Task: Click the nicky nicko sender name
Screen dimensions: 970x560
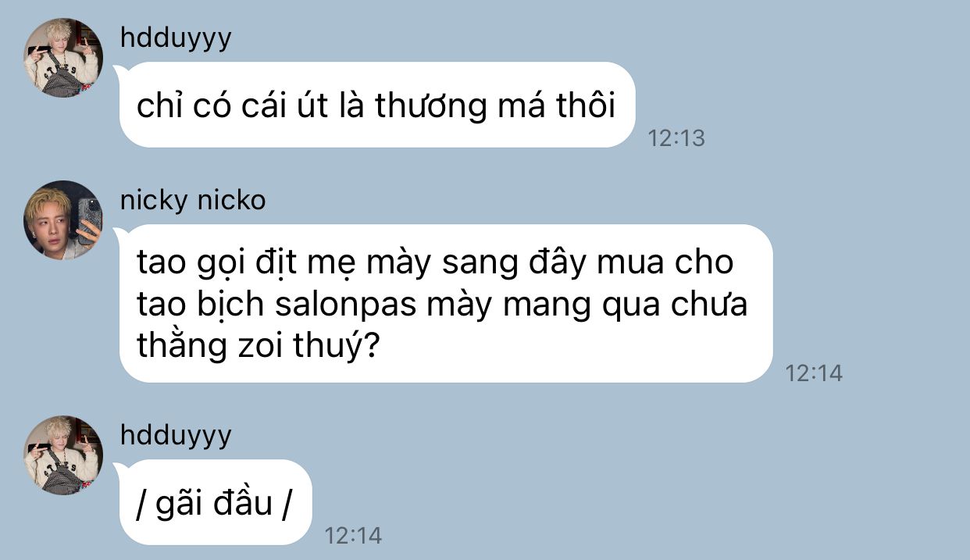Action: click(193, 200)
